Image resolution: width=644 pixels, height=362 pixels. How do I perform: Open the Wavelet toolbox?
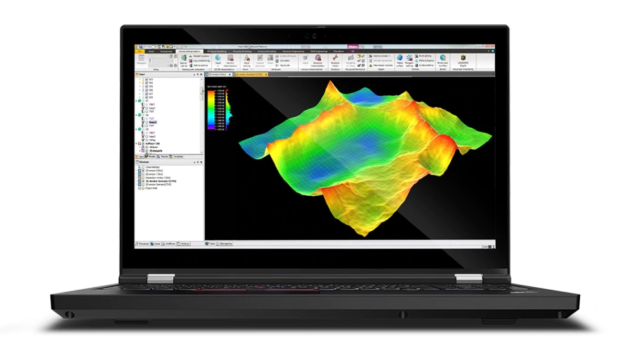pyautogui.click(x=201, y=56)
